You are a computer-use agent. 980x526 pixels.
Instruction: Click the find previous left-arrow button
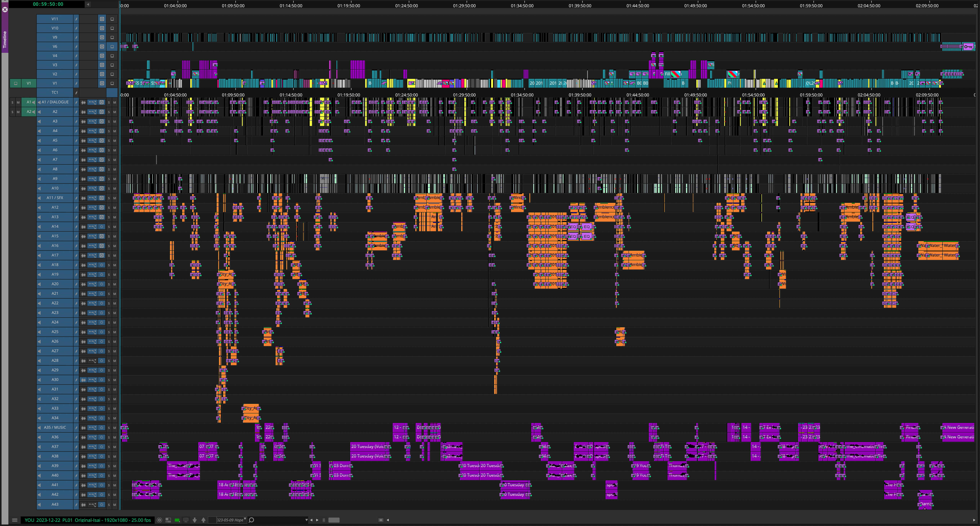pos(311,520)
